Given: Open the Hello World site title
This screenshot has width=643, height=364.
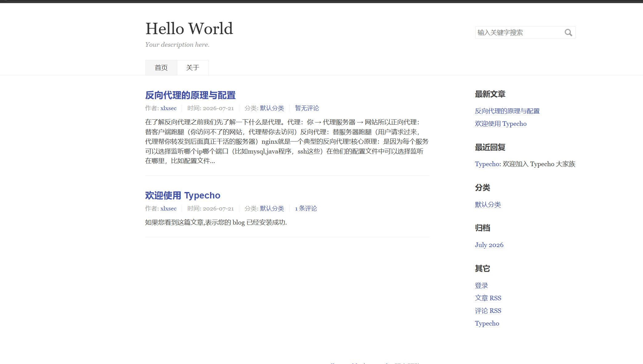Looking at the screenshot, I should click(x=189, y=29).
